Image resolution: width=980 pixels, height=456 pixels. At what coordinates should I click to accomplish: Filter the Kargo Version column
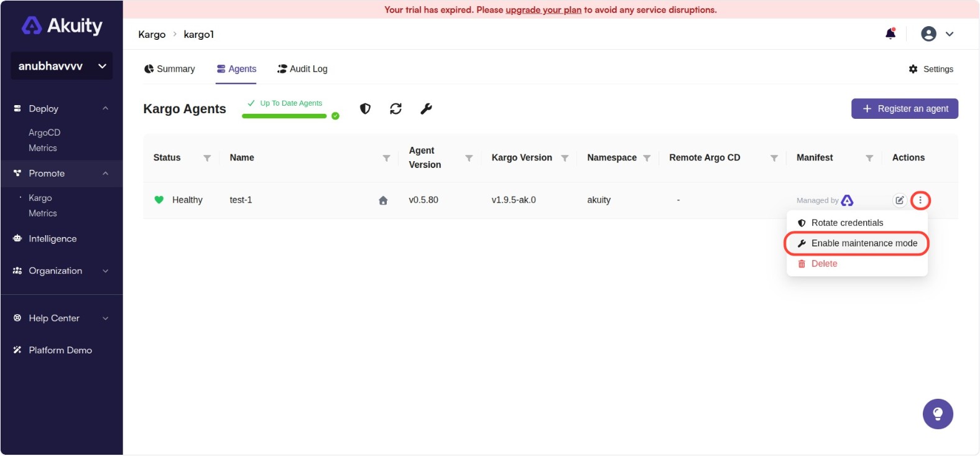pyautogui.click(x=565, y=158)
